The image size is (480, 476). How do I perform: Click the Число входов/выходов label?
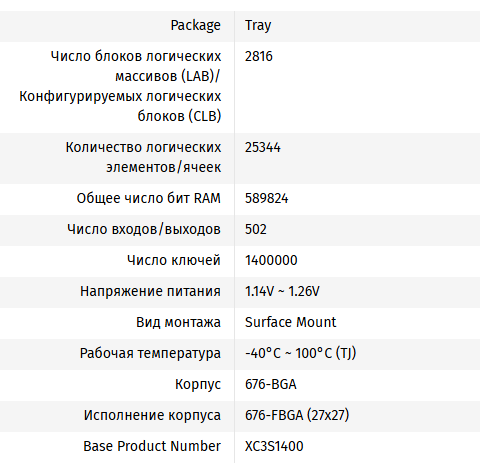pyautogui.click(x=144, y=229)
